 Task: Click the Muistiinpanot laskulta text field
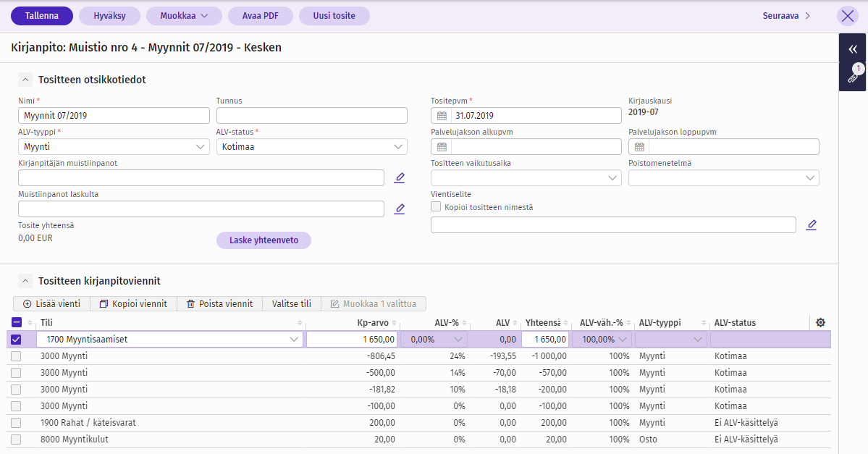tap(201, 209)
